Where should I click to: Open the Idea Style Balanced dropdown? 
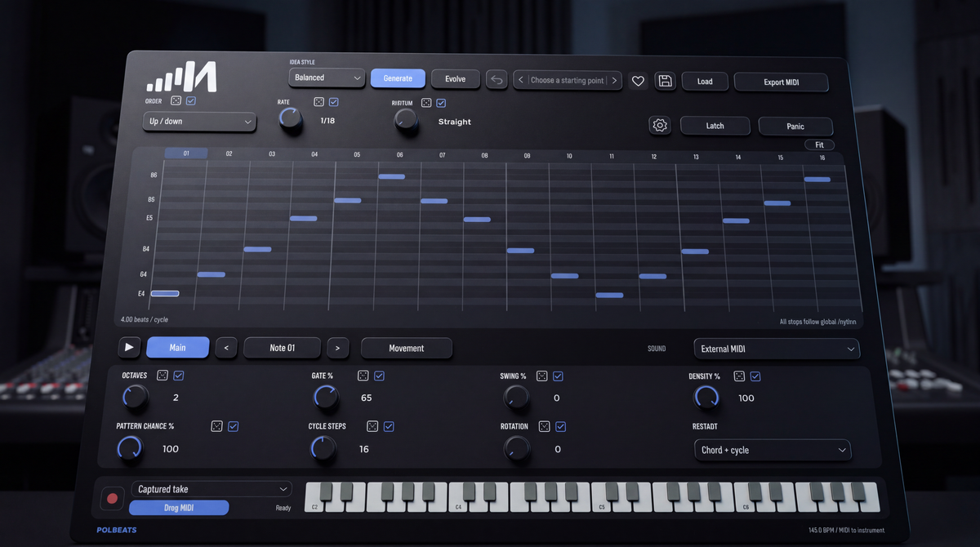click(327, 78)
